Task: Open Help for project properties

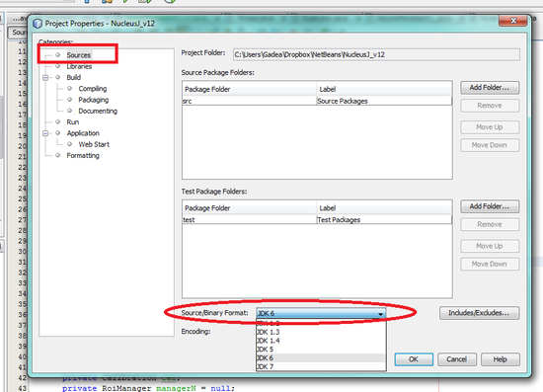Action: click(501, 359)
